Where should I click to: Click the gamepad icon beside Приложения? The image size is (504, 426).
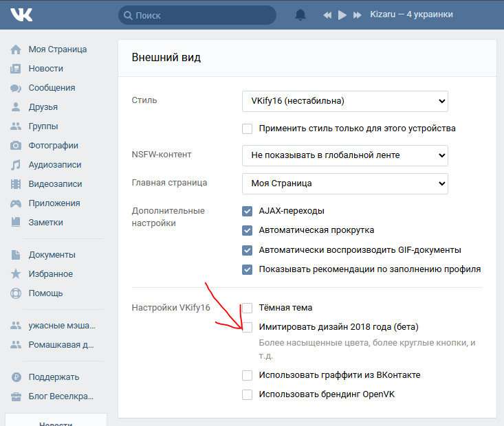[x=16, y=203]
